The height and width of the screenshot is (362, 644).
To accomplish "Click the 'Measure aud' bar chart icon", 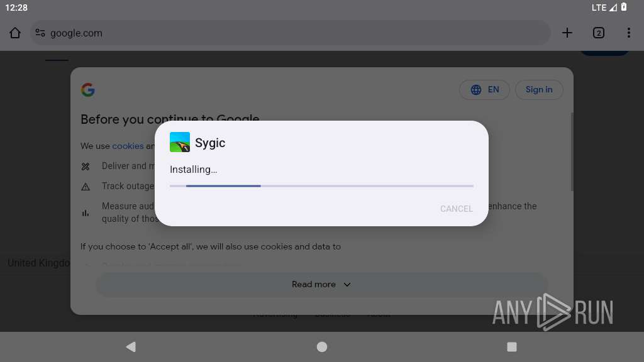I will [x=86, y=212].
